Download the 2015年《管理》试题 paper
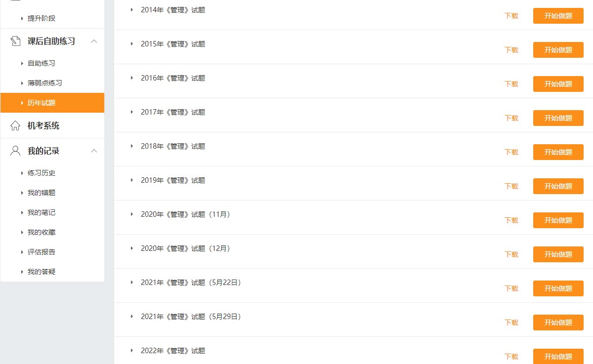 (x=511, y=50)
